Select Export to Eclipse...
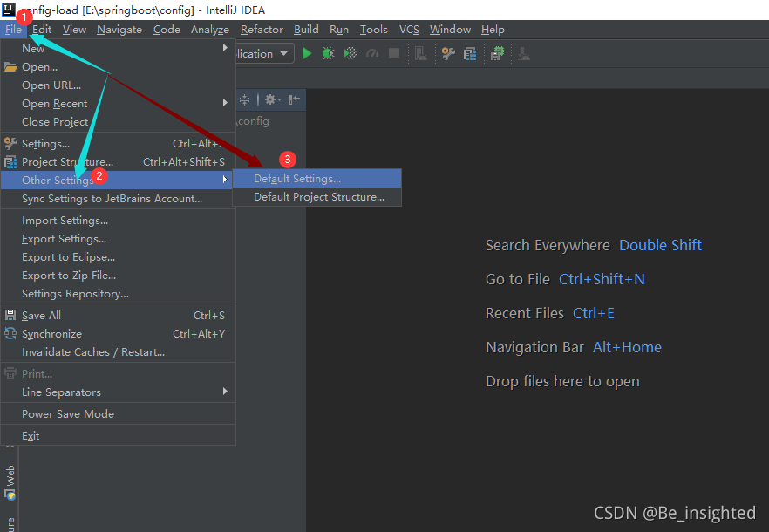The height and width of the screenshot is (532, 769). 119,256
